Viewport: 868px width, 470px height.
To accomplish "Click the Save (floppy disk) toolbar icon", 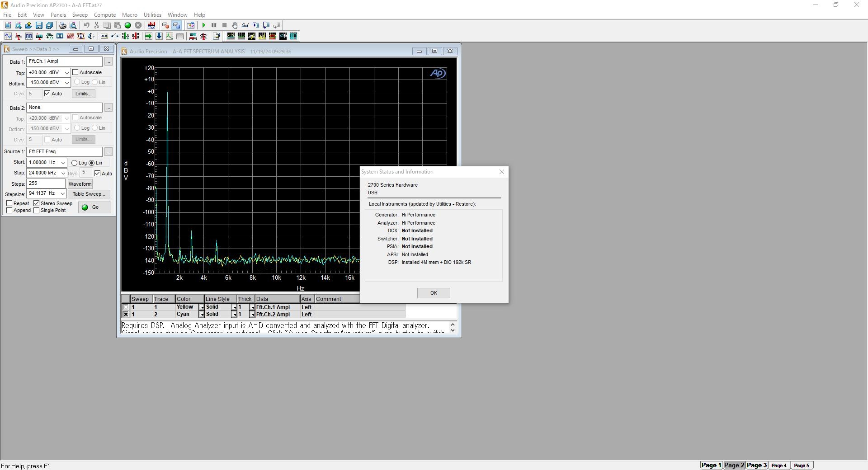I will [39, 25].
